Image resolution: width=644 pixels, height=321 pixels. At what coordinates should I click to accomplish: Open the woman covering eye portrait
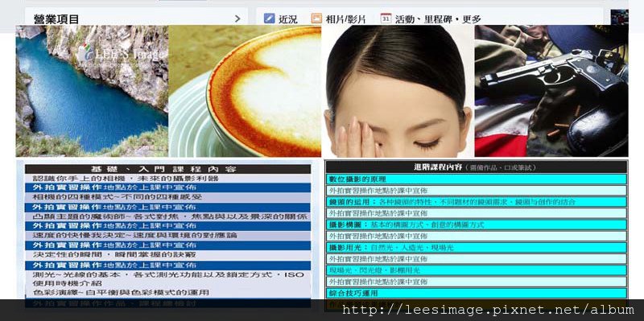tap(398, 91)
